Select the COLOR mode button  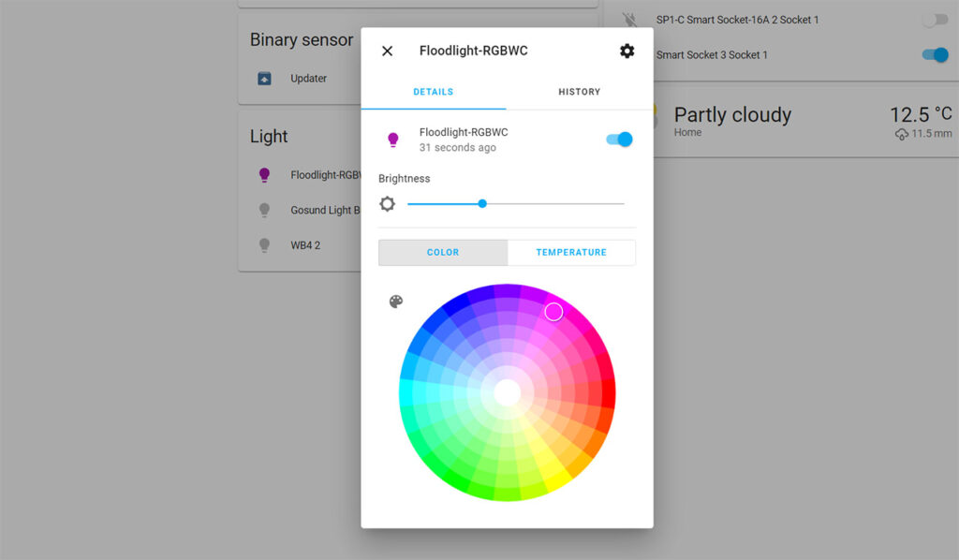coord(442,252)
